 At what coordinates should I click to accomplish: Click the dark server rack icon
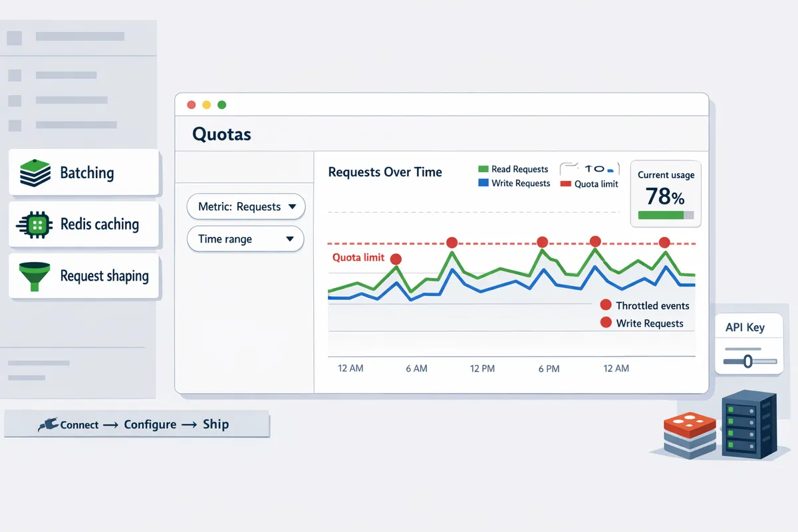(x=749, y=424)
